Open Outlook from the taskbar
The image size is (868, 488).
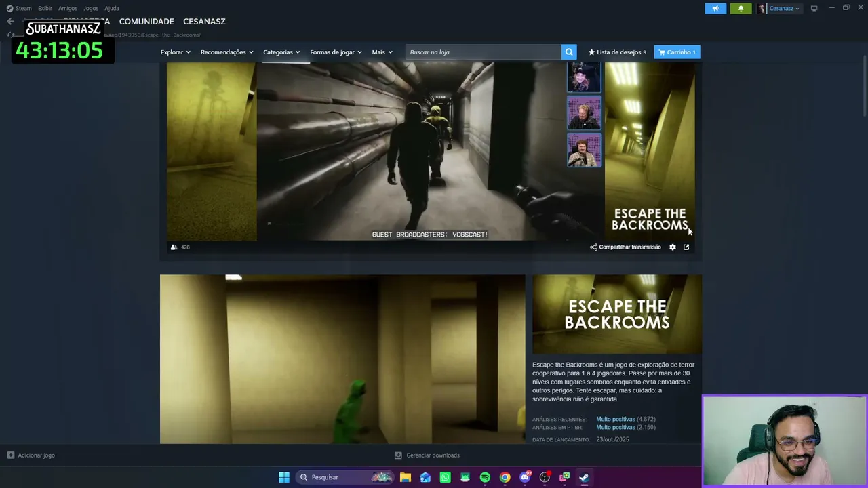click(x=425, y=477)
